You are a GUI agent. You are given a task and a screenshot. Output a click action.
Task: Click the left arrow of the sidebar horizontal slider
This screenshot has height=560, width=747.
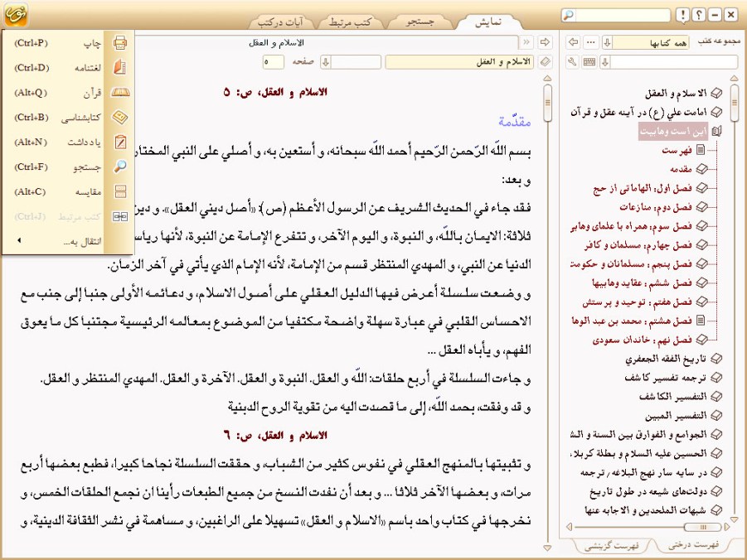click(569, 527)
